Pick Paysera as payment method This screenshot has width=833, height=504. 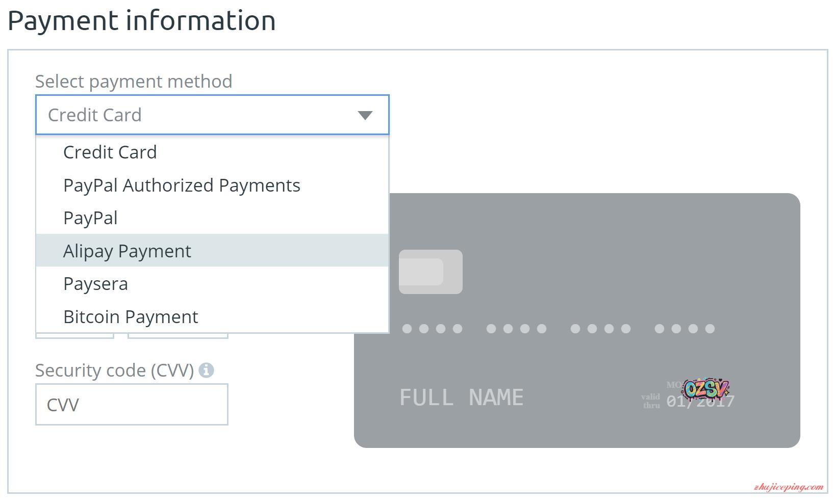tap(95, 284)
